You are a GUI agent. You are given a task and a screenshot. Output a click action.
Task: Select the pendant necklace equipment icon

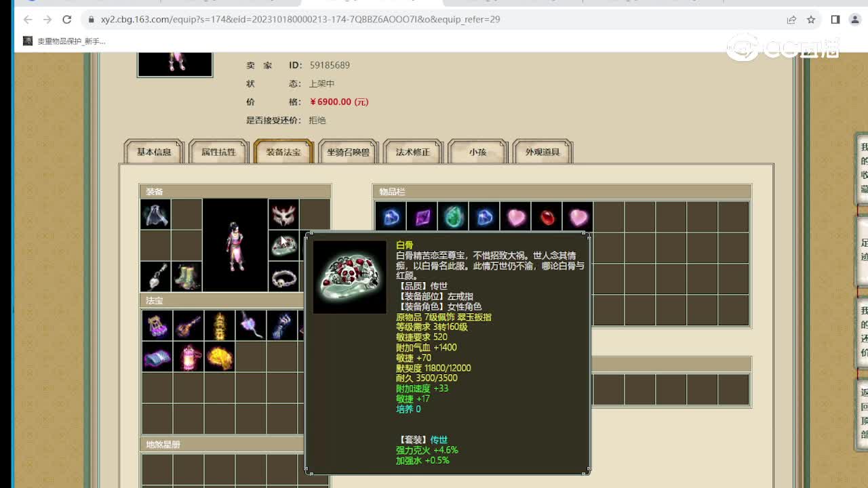pyautogui.click(x=155, y=277)
